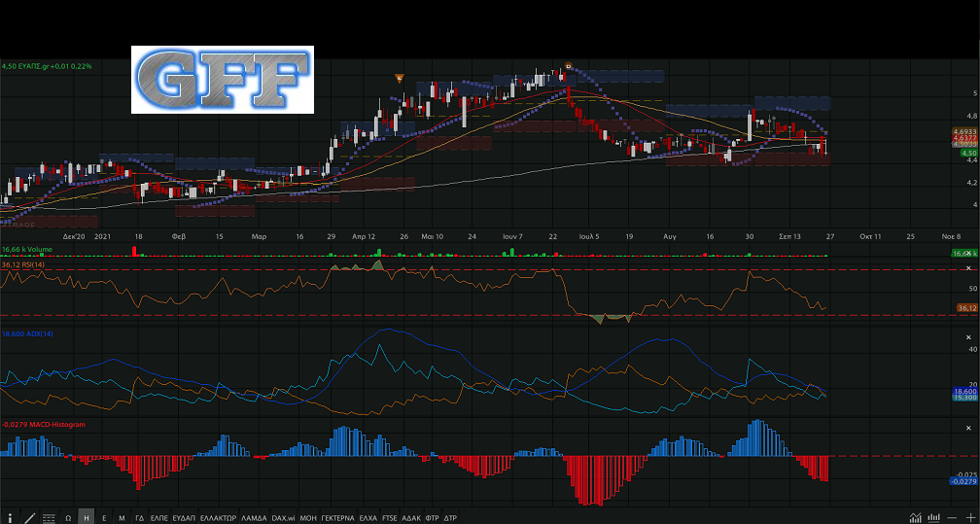This screenshot has width=980, height=524.
Task: Select the Μ timeframe button
Action: [x=122, y=518]
